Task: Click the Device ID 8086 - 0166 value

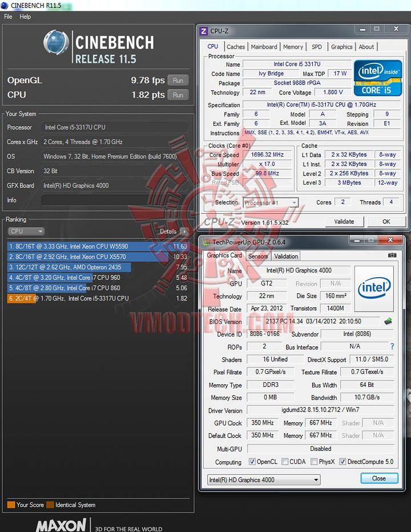Action: click(x=265, y=334)
